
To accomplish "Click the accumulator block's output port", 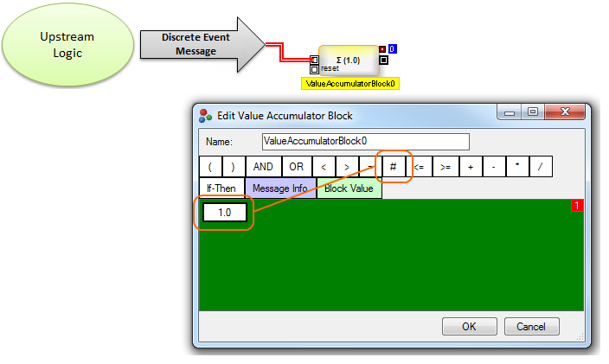I will pyautogui.click(x=384, y=60).
